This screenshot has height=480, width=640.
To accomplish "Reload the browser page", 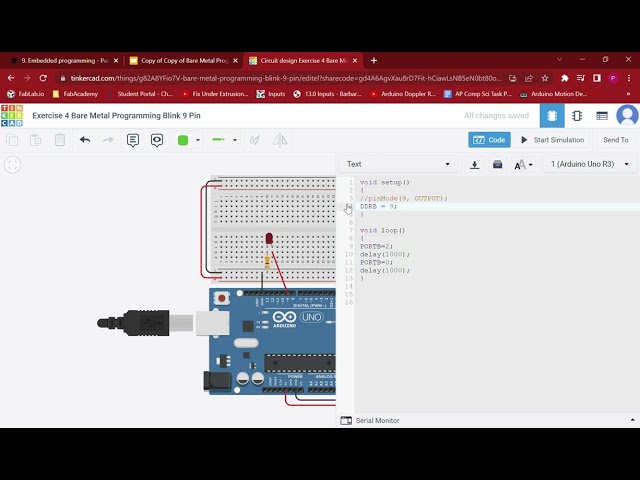I will [43, 78].
